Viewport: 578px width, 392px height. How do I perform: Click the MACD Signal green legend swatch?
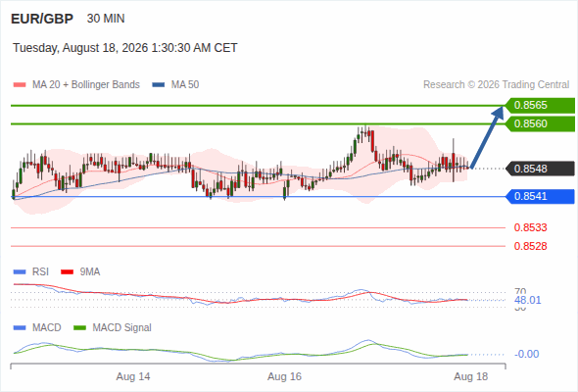79,328
